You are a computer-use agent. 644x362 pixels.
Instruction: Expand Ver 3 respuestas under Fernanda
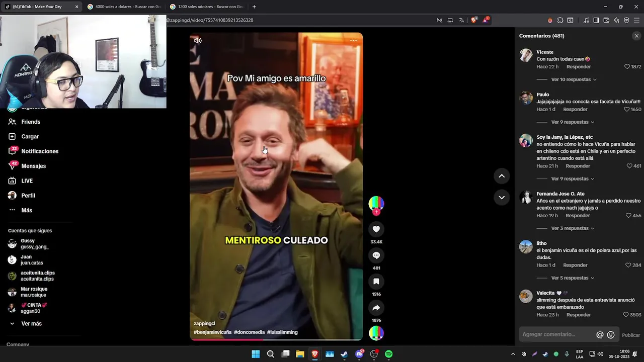[x=573, y=228]
